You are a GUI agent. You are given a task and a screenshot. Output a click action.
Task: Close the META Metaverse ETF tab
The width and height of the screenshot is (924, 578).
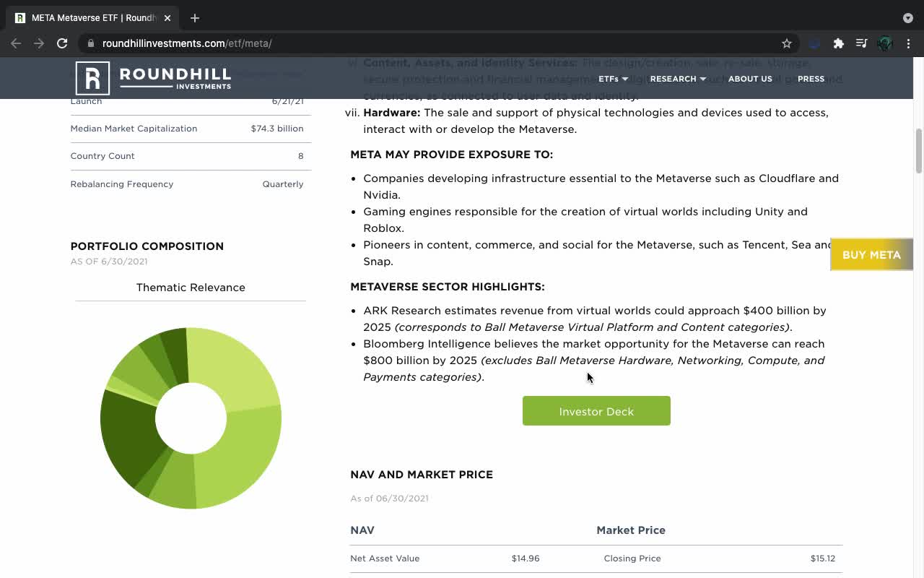click(167, 18)
